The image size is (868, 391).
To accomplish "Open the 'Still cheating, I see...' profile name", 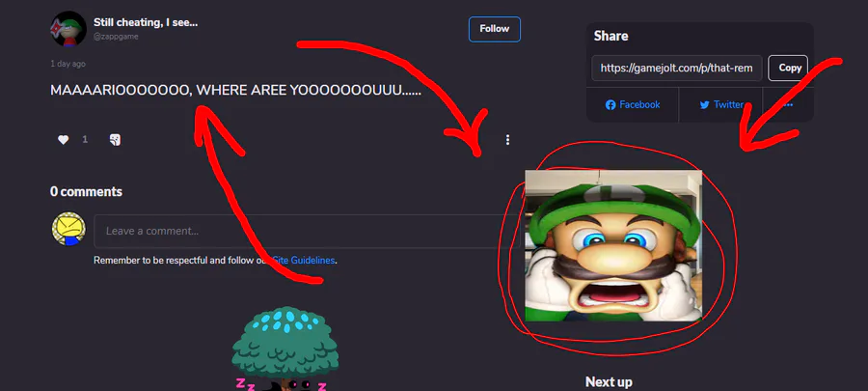I will tap(146, 22).
